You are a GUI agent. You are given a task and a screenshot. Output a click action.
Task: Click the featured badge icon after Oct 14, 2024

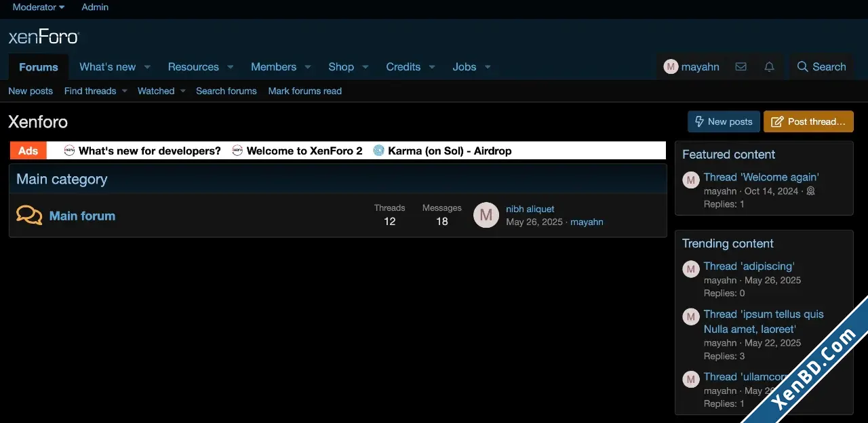810,191
